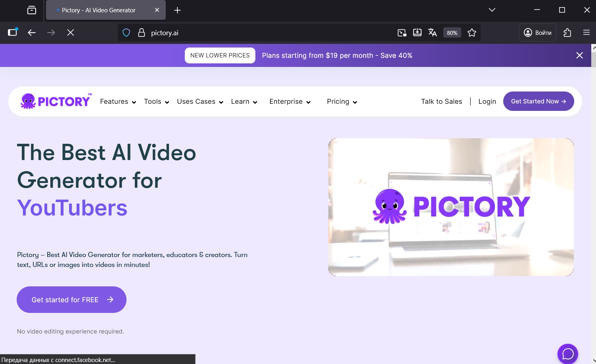596x364 pixels.
Task: Dismiss the purple promo banner
Action: pos(579,55)
